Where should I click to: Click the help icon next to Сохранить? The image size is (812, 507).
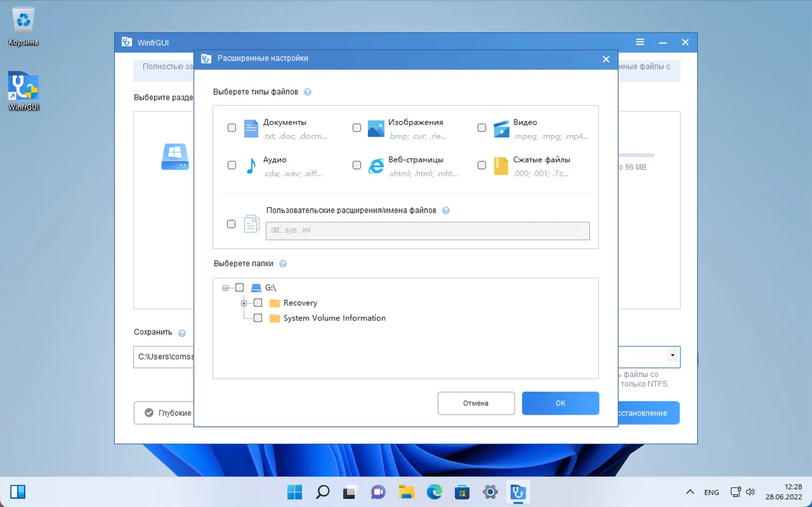182,333
